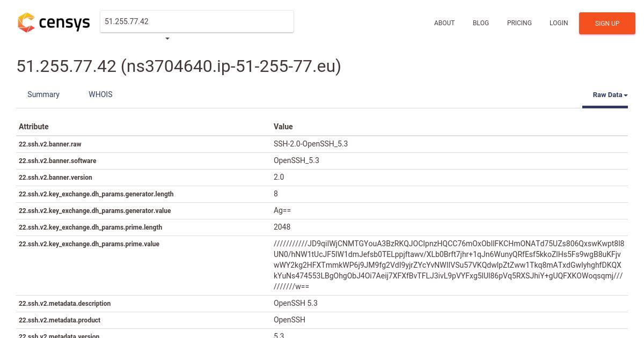This screenshot has width=644, height=338.
Task: Click the page heading 51.255.77.42 hostname
Action: click(179, 67)
